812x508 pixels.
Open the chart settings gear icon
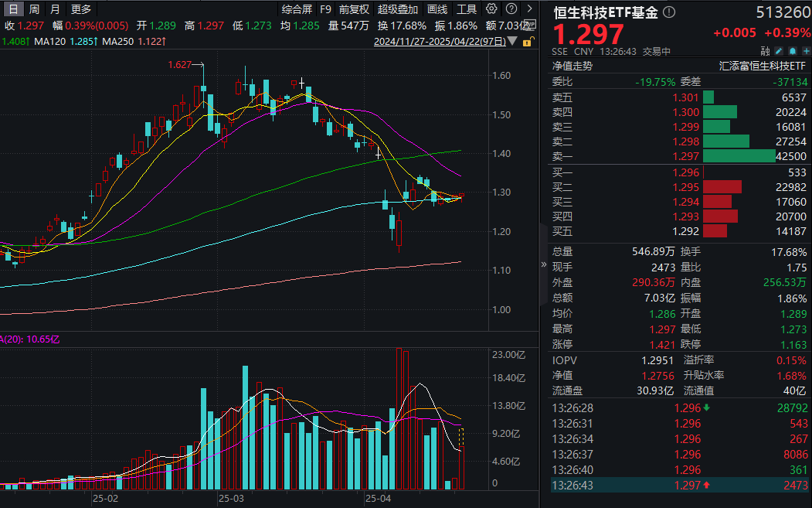point(490,9)
